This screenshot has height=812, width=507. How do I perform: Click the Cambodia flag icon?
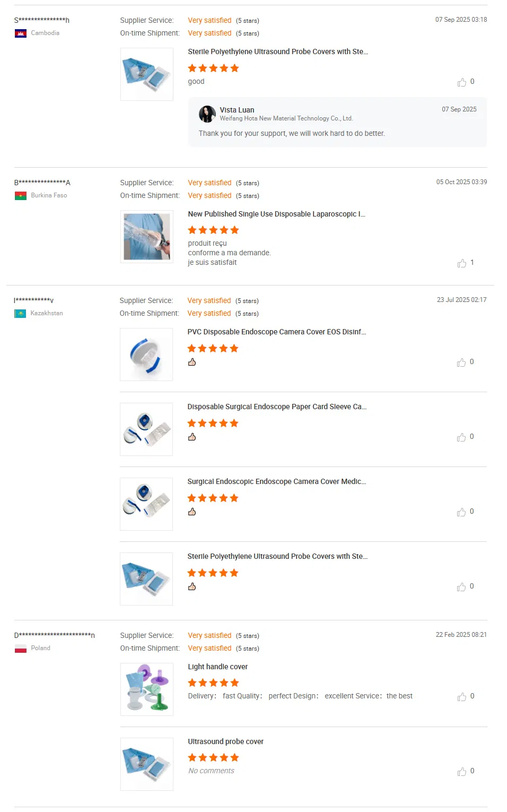(21, 33)
